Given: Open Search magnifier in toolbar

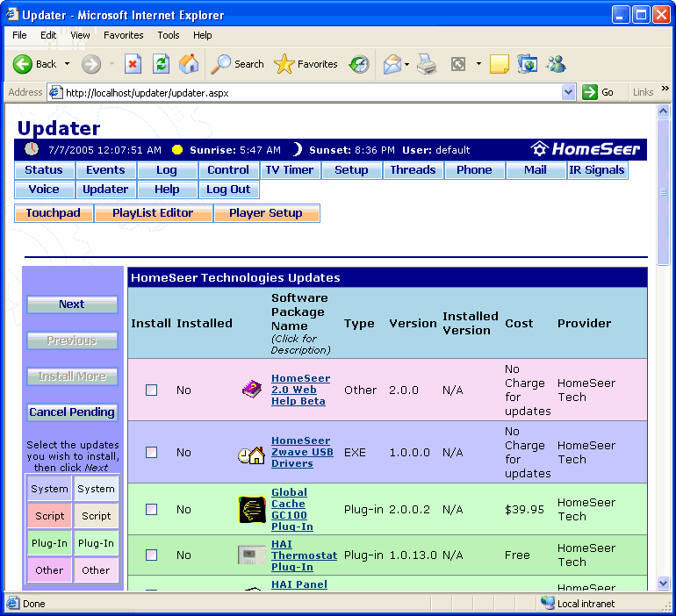Looking at the screenshot, I should (220, 64).
